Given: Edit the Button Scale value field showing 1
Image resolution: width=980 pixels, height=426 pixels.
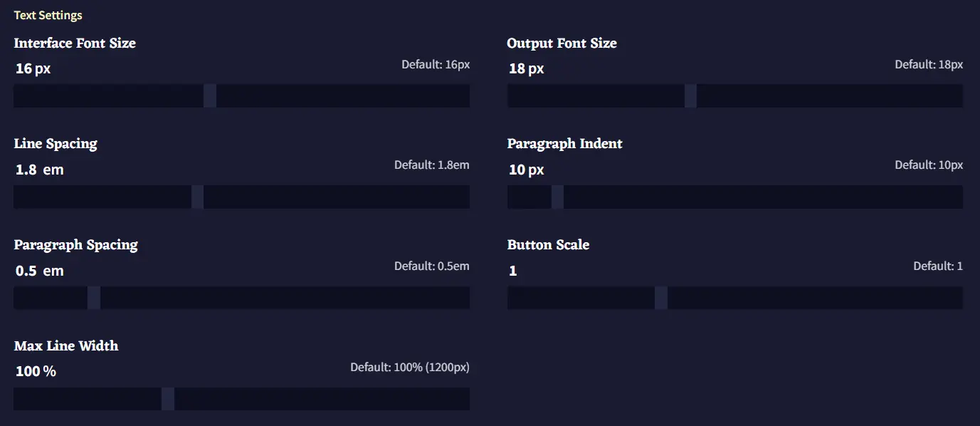Looking at the screenshot, I should point(513,271).
